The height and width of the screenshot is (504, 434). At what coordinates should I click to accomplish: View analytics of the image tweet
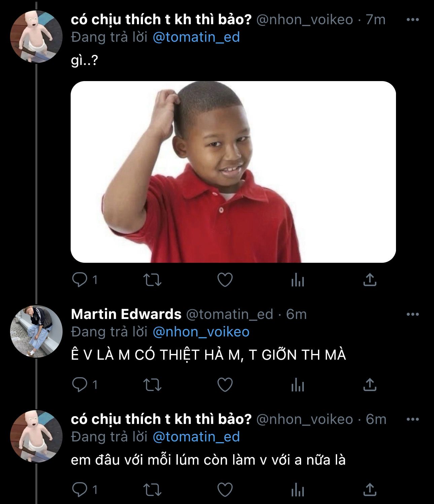coord(297,280)
